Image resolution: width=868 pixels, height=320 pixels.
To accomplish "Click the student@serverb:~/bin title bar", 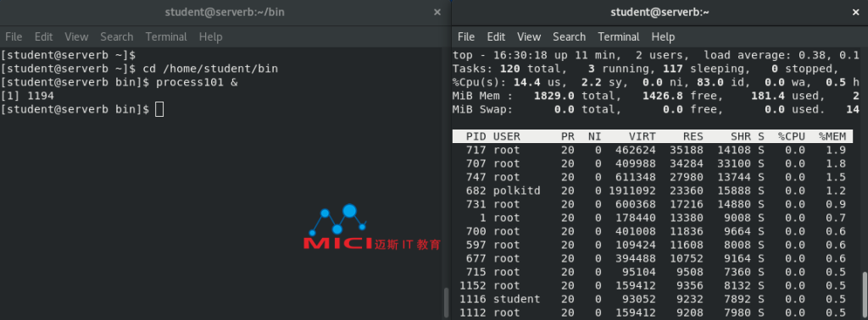I will pos(225,12).
